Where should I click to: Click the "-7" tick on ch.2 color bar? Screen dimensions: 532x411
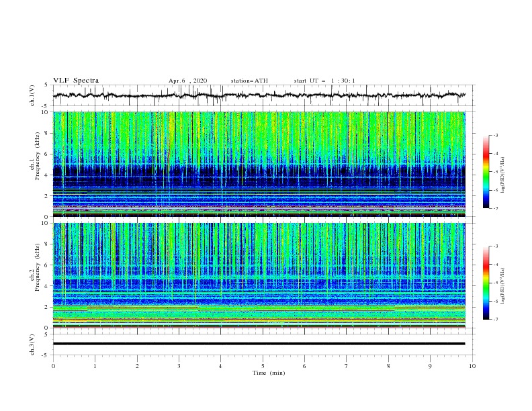tap(495, 320)
